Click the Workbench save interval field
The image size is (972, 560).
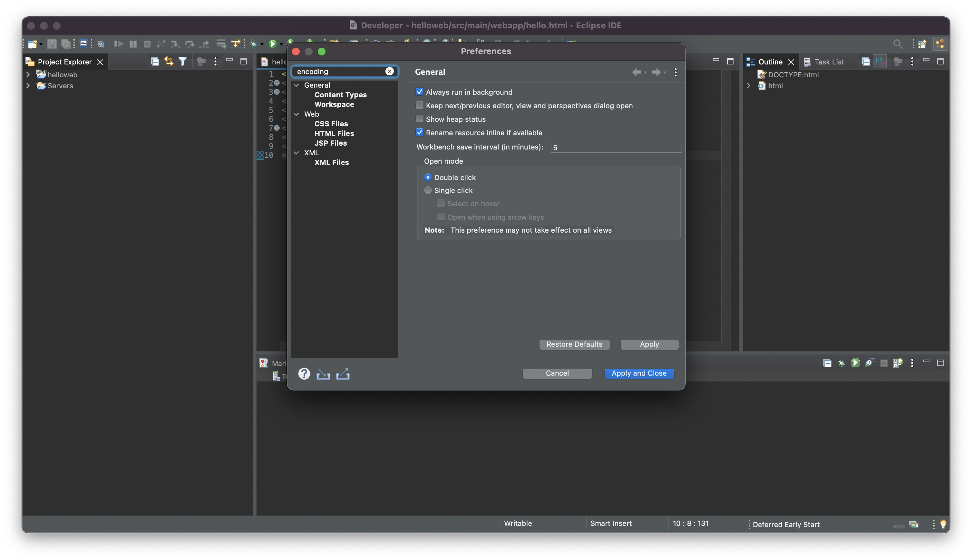[x=616, y=147]
